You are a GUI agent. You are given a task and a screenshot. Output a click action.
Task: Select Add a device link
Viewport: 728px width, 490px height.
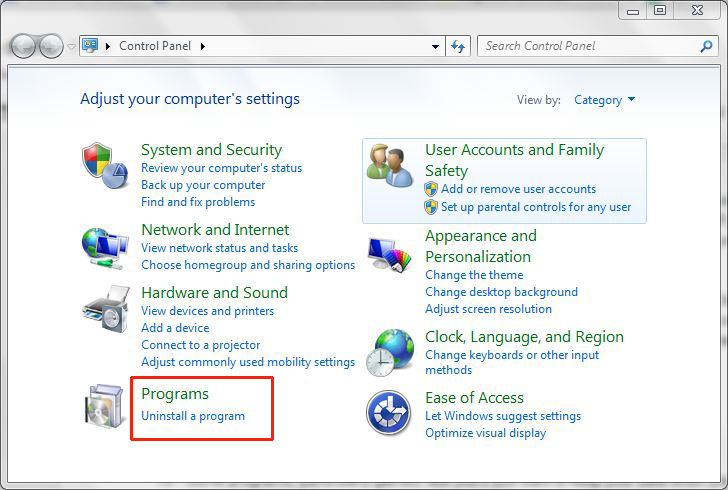click(x=175, y=328)
